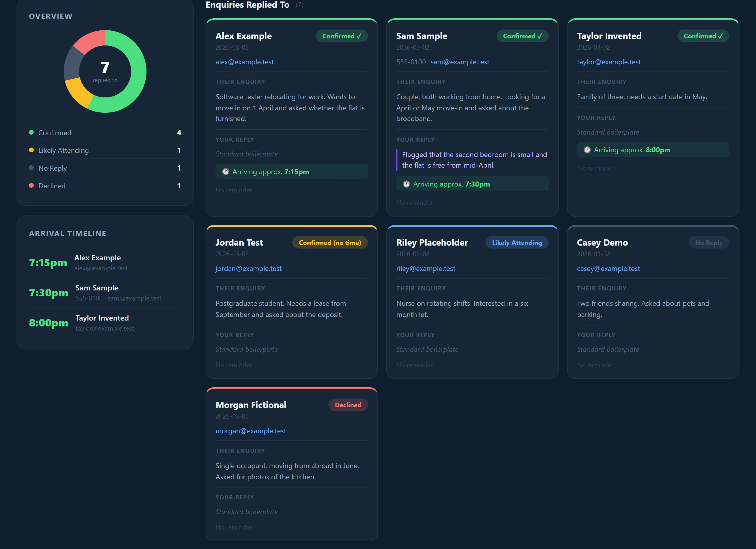The image size is (756, 549).
Task: Click the Jordan Test card name
Action: (x=239, y=243)
